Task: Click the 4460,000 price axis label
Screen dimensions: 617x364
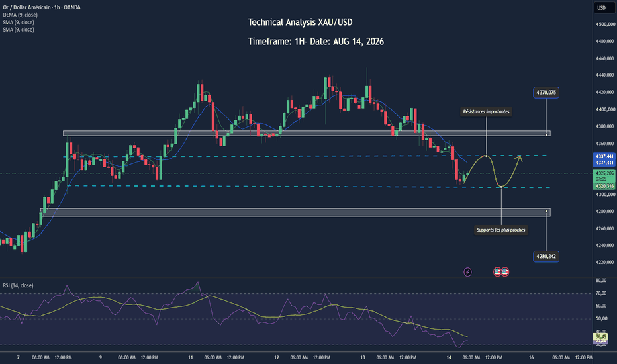Action: tap(605, 58)
